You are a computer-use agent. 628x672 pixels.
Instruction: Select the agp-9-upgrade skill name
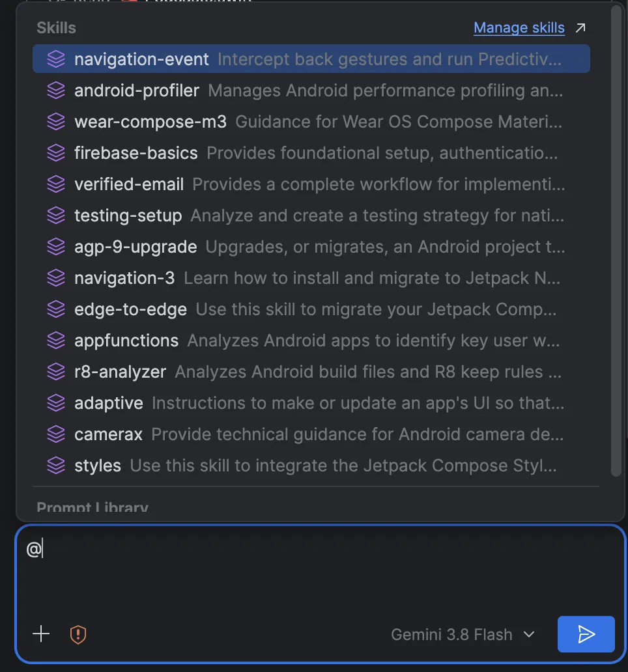136,247
